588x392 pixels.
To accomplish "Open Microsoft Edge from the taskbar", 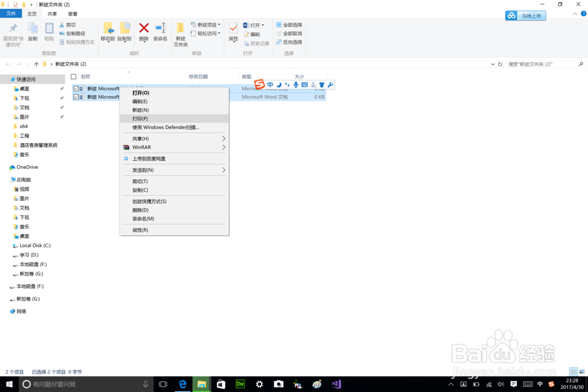I will click(182, 384).
